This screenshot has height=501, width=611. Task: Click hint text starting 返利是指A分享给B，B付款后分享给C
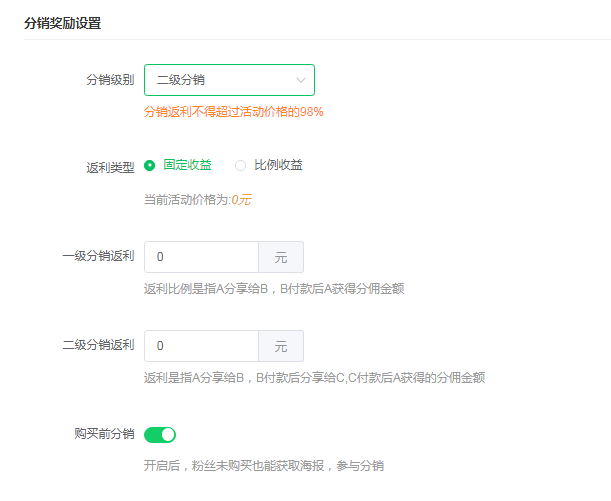coord(314,378)
